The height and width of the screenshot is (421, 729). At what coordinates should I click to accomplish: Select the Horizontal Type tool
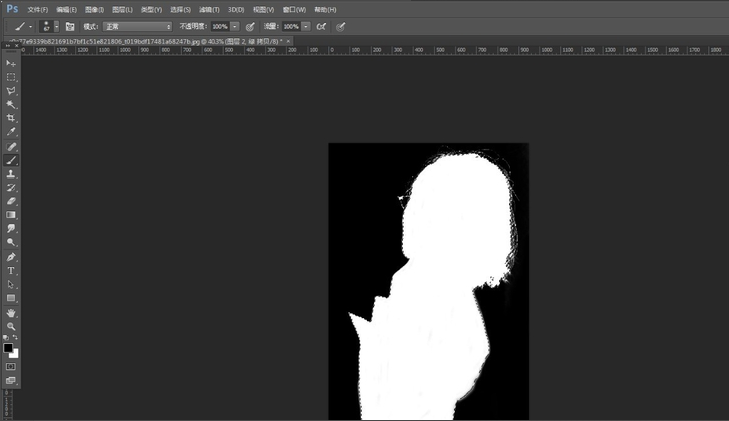click(11, 271)
